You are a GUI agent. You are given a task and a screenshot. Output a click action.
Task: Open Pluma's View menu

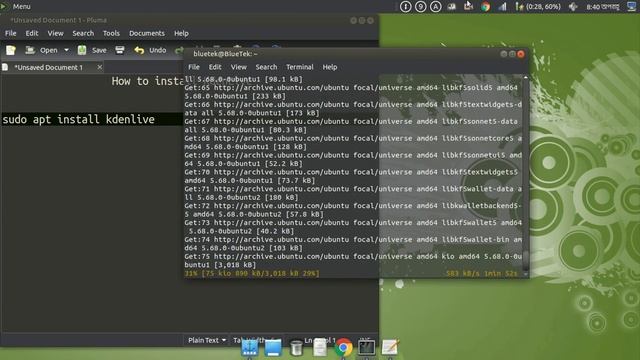pos(56,33)
